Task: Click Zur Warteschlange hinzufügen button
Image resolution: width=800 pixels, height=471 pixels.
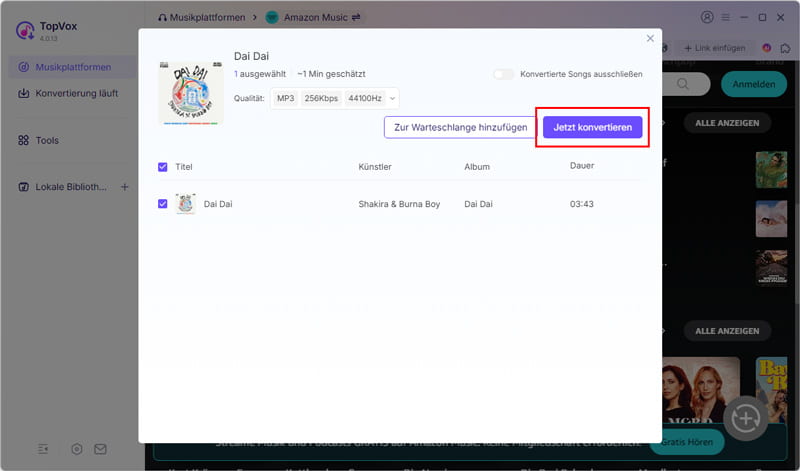Action: (x=460, y=127)
